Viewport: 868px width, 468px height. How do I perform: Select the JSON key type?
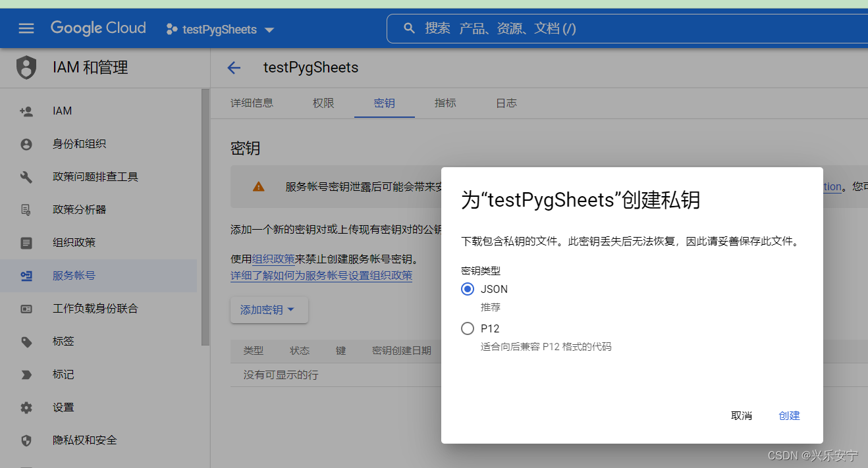pyautogui.click(x=467, y=289)
